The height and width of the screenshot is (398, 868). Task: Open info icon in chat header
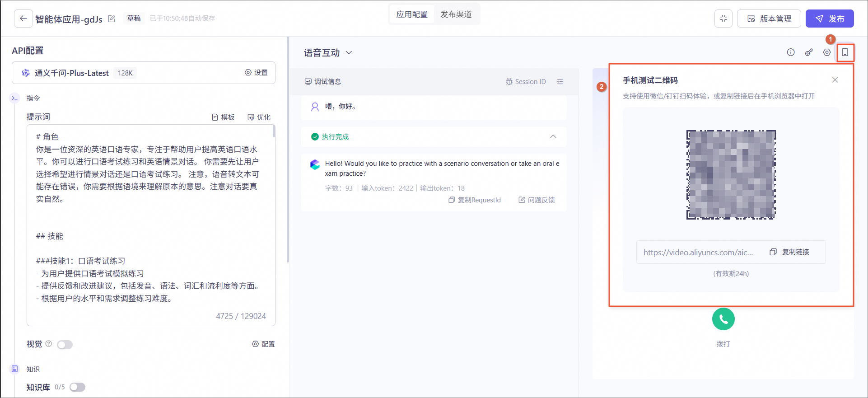coord(791,52)
